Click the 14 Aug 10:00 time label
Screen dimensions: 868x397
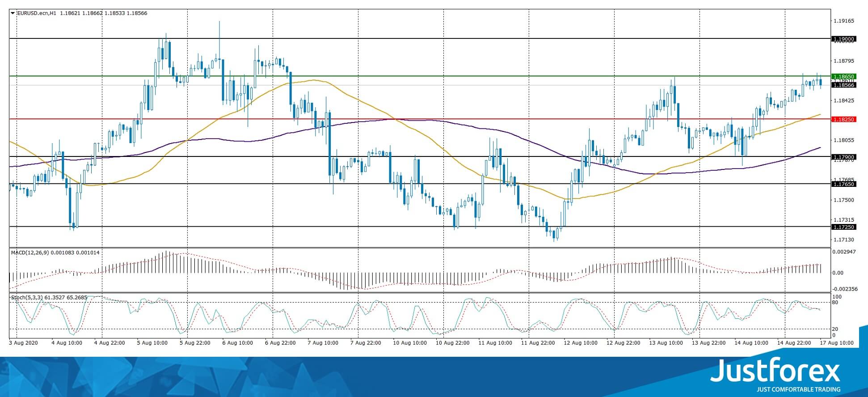pos(751,343)
